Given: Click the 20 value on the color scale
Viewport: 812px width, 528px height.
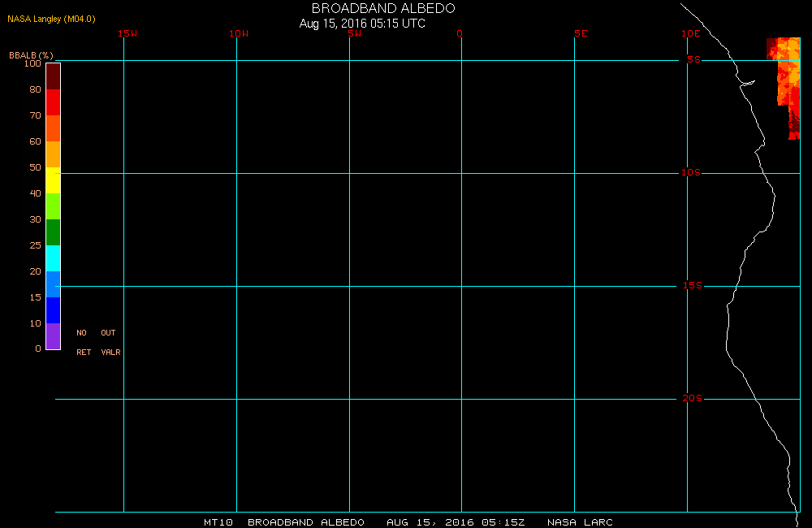Looking at the screenshot, I should click(x=35, y=271).
